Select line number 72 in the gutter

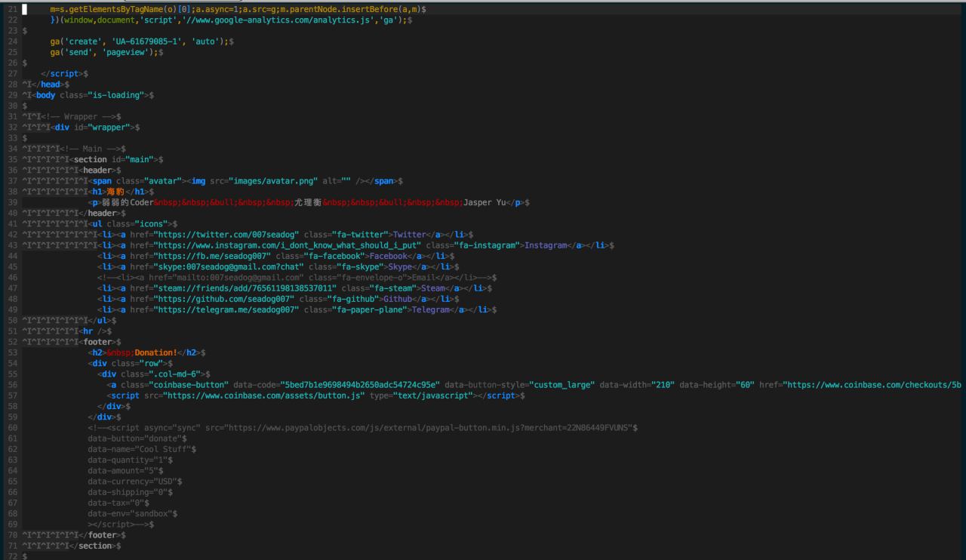(x=12, y=556)
